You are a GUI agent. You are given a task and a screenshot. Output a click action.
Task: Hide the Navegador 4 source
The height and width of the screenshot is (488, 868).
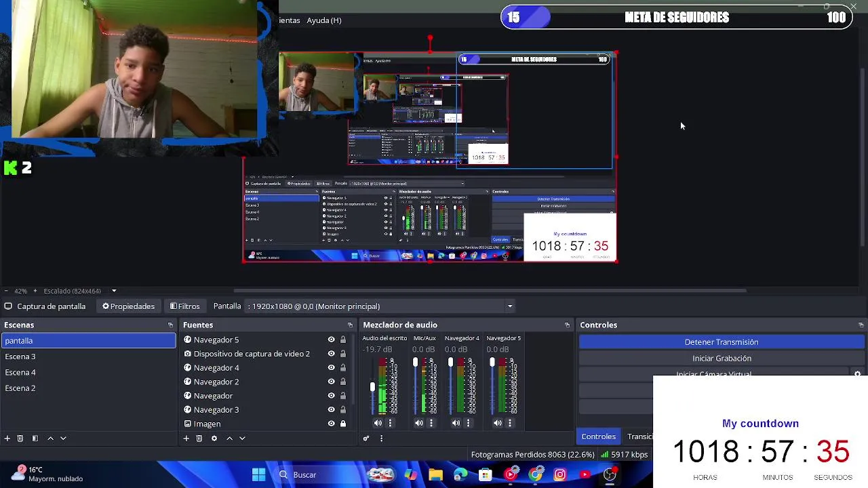pyautogui.click(x=331, y=368)
